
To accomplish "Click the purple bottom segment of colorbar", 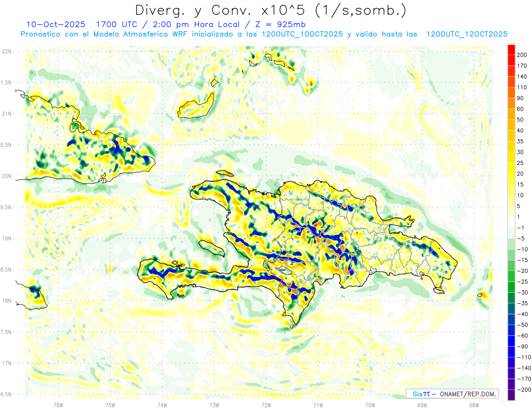I will click(x=511, y=395).
